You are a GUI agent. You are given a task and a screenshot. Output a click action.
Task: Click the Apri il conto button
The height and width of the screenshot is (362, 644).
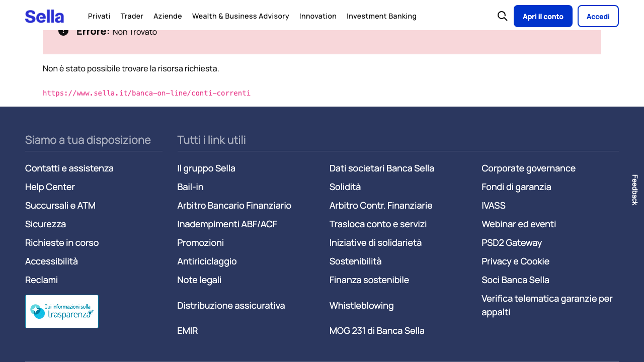[x=543, y=16]
